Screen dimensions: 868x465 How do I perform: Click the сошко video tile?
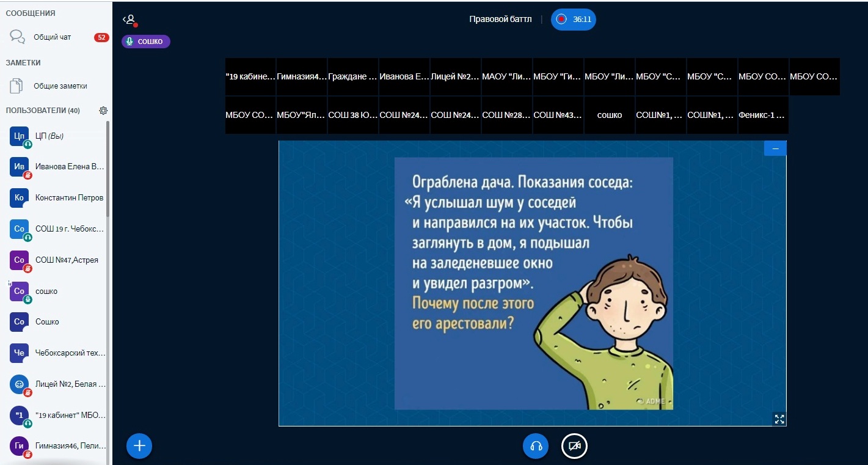coord(610,115)
